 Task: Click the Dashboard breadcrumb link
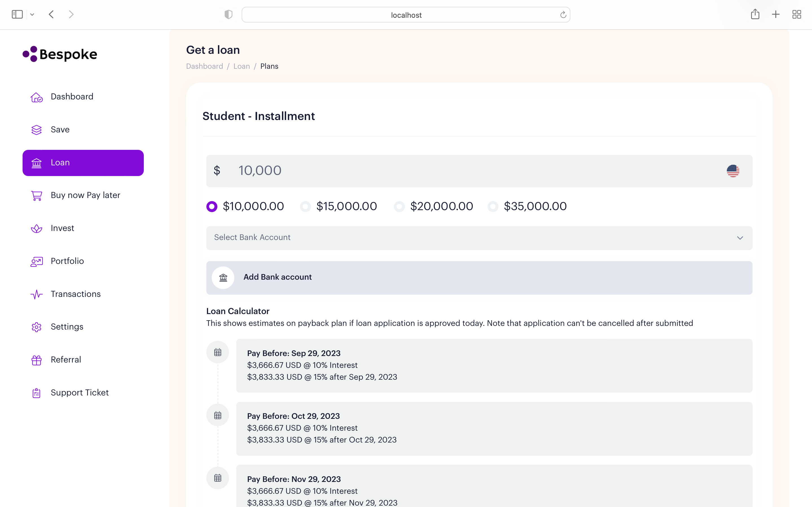pos(204,66)
